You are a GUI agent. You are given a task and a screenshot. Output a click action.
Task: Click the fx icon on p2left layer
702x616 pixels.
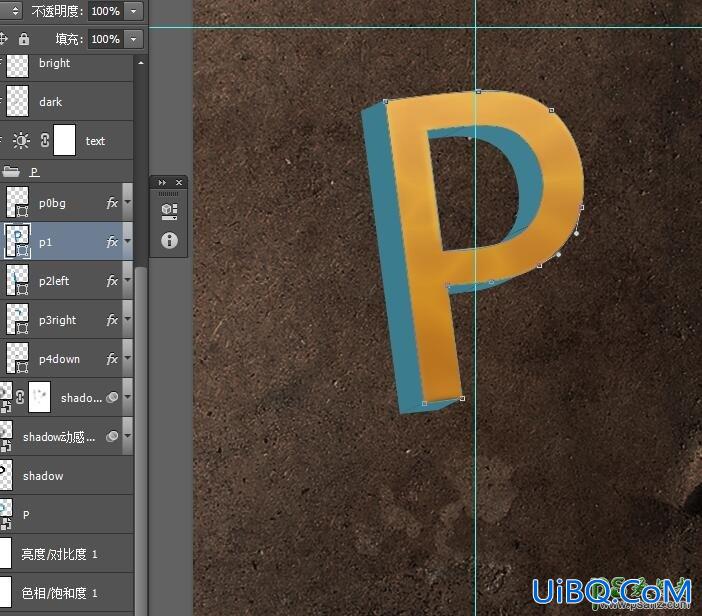tap(112, 281)
